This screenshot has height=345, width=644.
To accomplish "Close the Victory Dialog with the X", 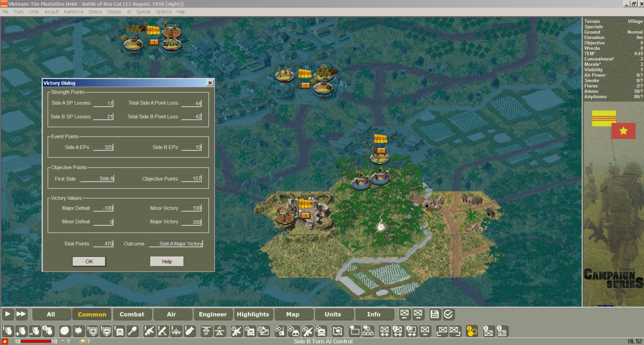I will (x=210, y=83).
